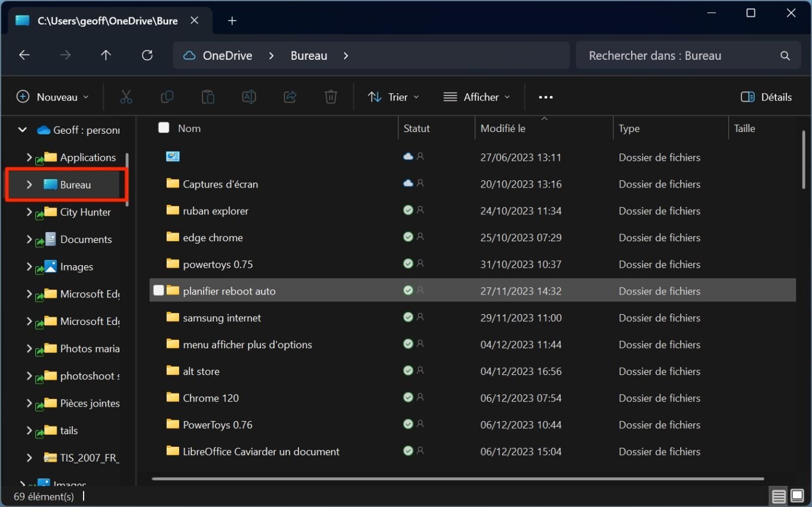Click Bureau breadcrumb in address bar
Screen dimensions: 812x507
coord(309,56)
